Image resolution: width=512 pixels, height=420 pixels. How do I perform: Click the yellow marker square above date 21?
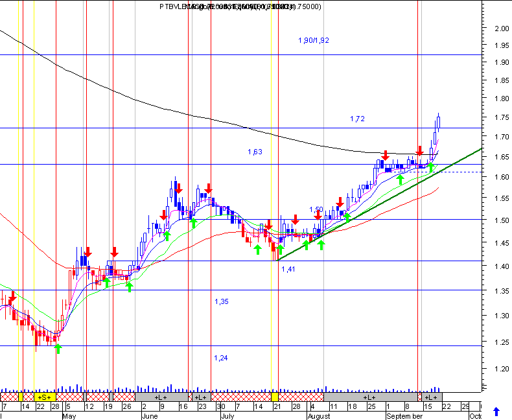(x=275, y=397)
